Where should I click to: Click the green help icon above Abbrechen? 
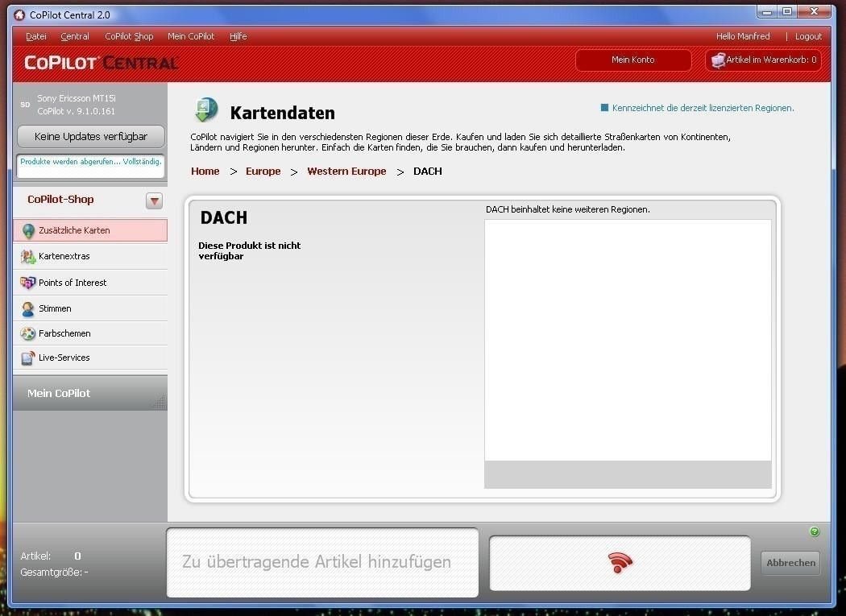815,531
